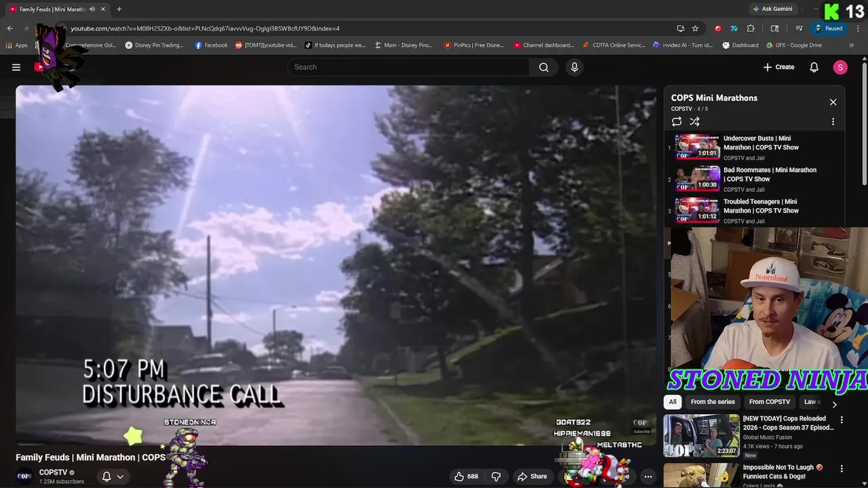Open 'If todays people we...' bookmark

(335, 45)
